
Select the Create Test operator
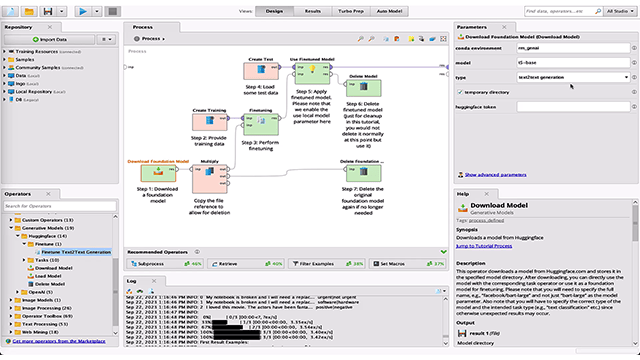click(261, 71)
